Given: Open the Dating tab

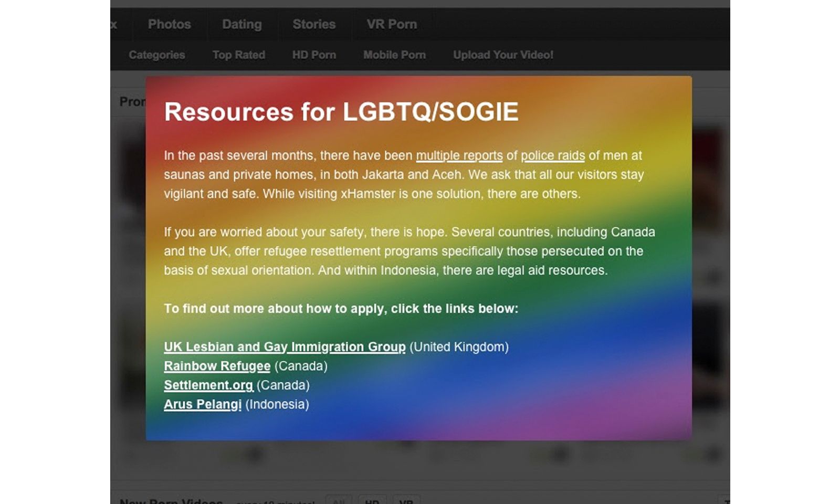Looking at the screenshot, I should (x=241, y=24).
